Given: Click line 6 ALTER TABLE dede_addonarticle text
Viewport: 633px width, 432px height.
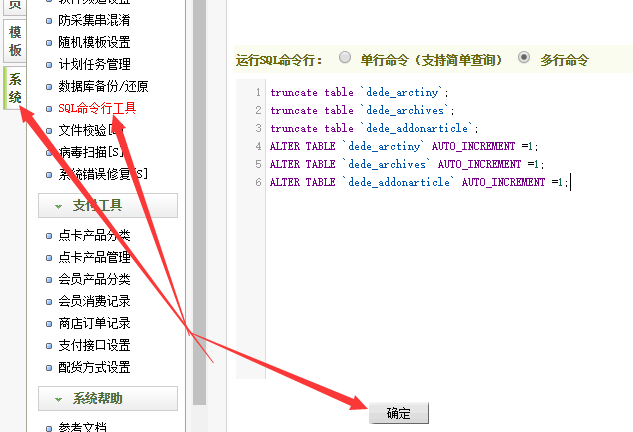Looking at the screenshot, I should tap(419, 182).
